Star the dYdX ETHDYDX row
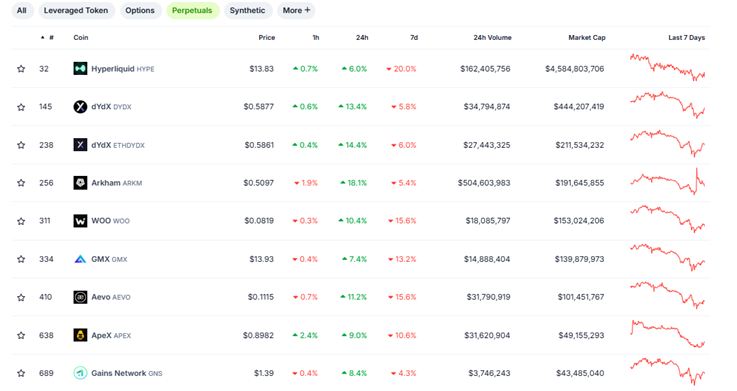This screenshot has height=391, width=737. tap(21, 145)
